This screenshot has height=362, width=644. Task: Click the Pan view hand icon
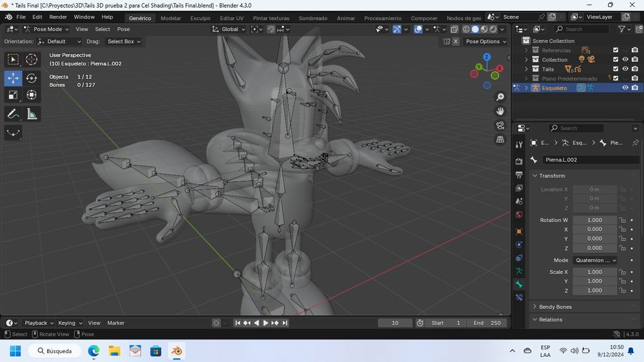coord(500,111)
